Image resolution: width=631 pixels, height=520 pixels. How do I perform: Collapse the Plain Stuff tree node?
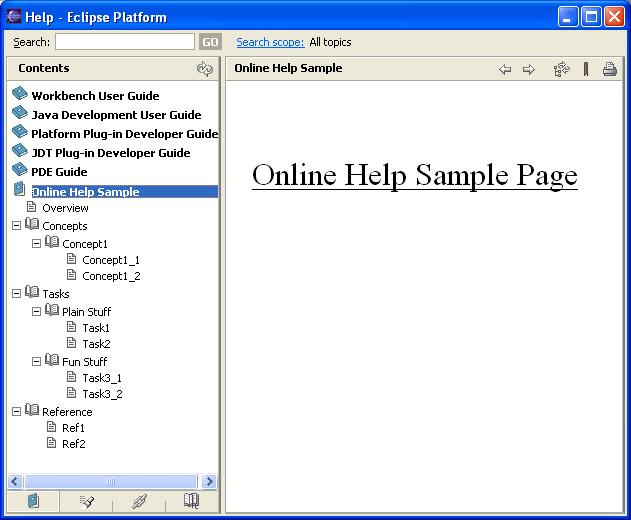coord(36,312)
